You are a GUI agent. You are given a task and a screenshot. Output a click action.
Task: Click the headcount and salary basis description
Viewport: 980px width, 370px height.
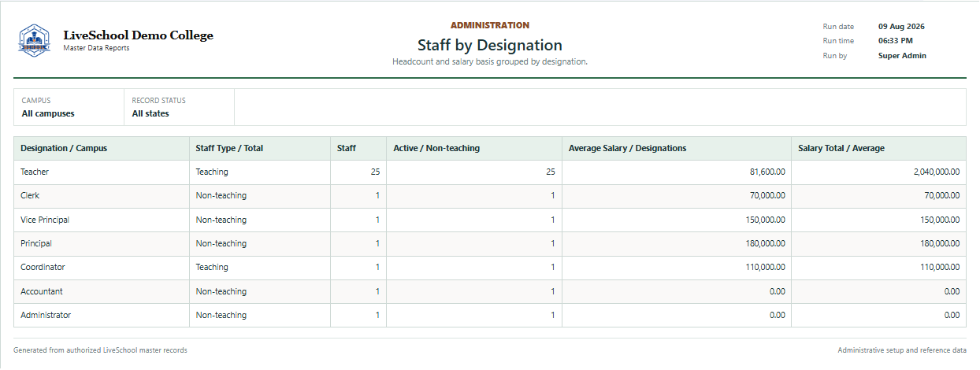coord(490,61)
